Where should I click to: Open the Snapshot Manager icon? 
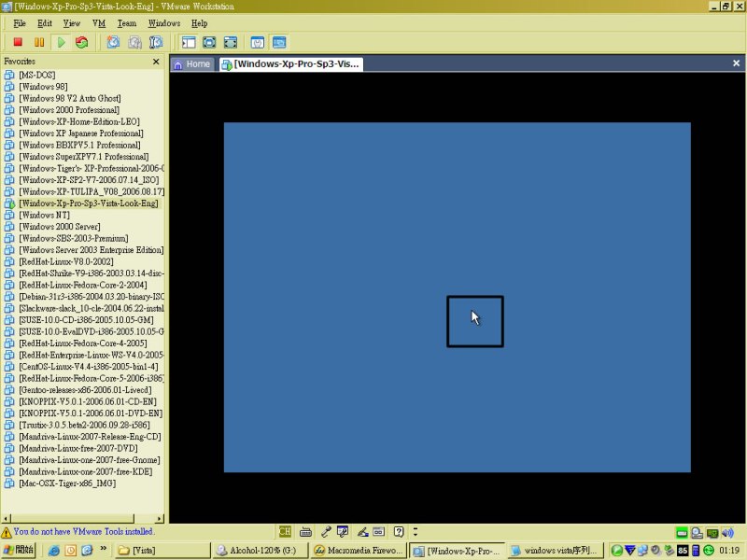tap(156, 42)
